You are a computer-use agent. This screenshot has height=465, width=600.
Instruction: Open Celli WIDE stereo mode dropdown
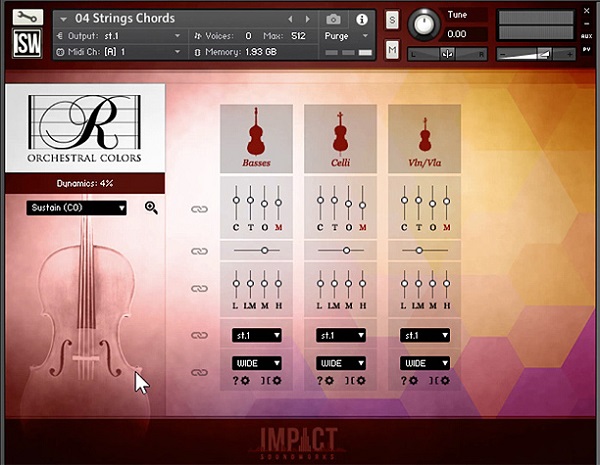341,363
